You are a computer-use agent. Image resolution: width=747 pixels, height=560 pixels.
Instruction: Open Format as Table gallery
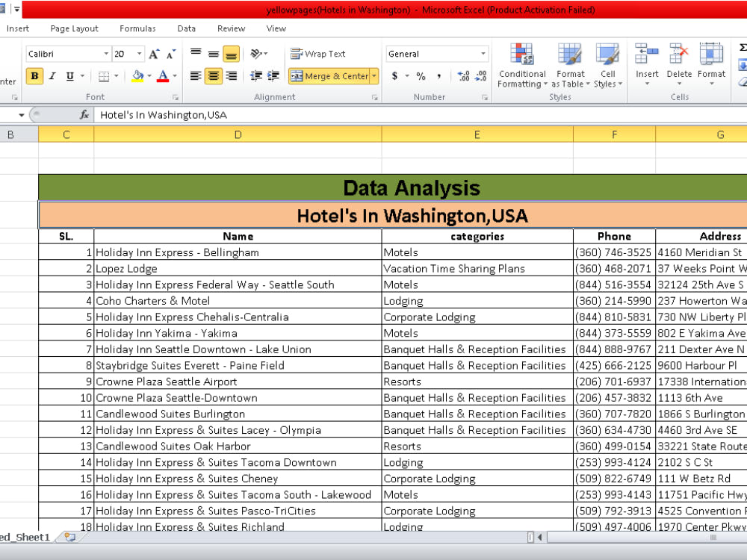[x=570, y=66]
